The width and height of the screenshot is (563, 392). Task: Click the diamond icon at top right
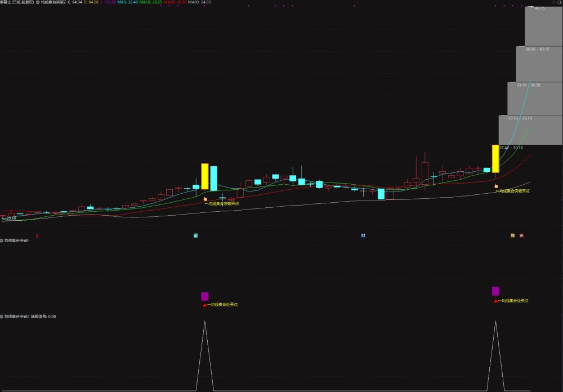(x=553, y=2)
